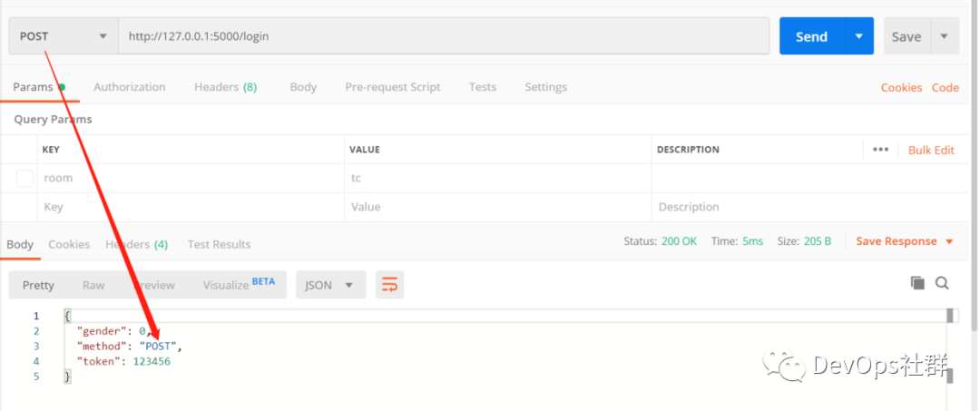Open the Save Response dropdown
Image resolution: width=980 pixels, height=411 pixels.
(905, 241)
